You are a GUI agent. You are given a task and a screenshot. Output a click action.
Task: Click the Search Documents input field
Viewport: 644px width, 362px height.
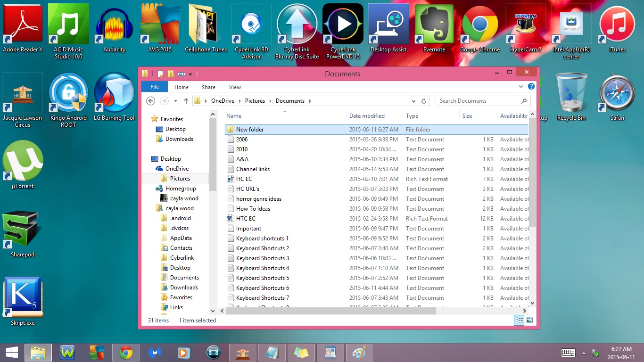pyautogui.click(x=483, y=101)
